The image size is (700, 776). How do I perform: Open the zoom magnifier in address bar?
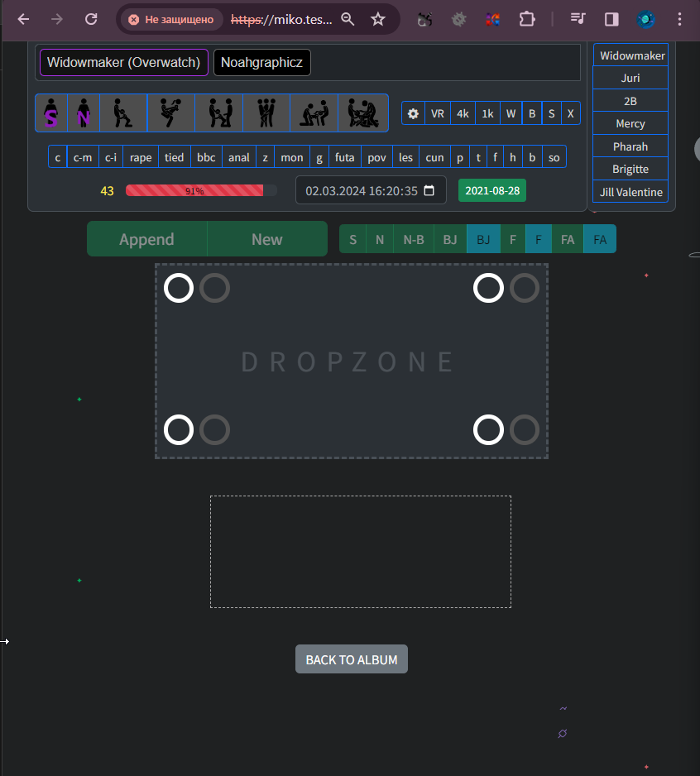point(348,19)
